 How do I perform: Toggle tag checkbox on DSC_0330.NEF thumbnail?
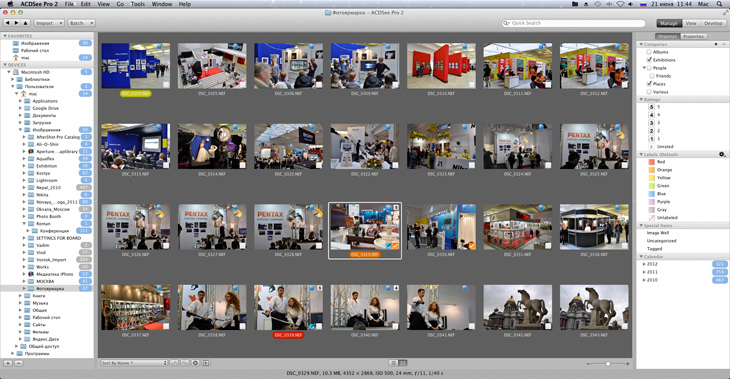[472, 245]
